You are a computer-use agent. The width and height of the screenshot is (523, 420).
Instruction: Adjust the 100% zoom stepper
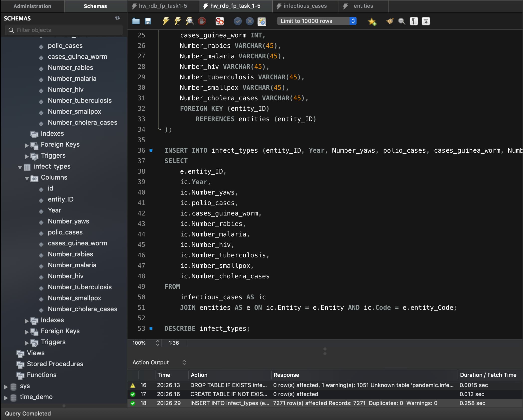coord(157,343)
